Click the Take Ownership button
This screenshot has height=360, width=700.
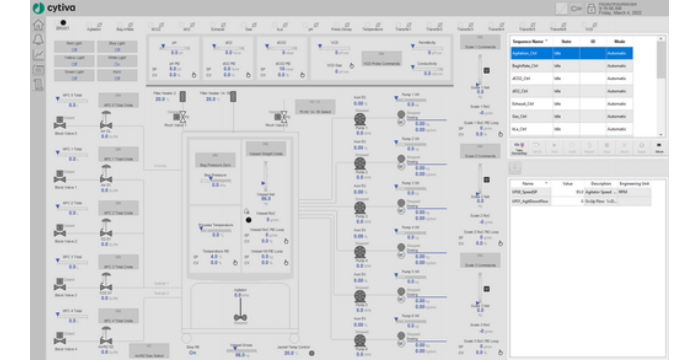pyautogui.click(x=519, y=148)
